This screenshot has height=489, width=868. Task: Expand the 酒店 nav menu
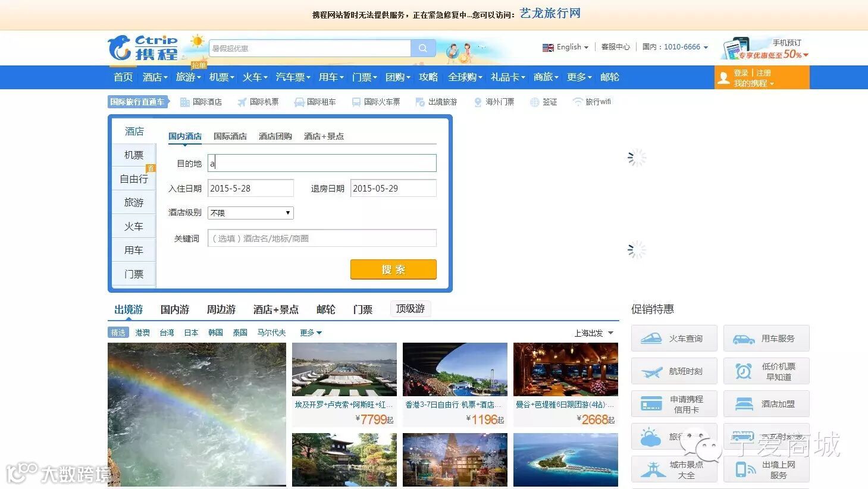155,77
